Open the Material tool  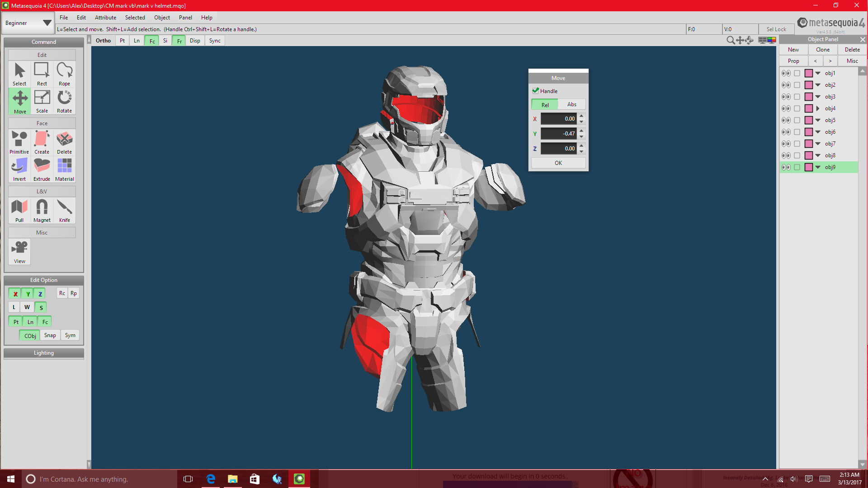point(64,169)
